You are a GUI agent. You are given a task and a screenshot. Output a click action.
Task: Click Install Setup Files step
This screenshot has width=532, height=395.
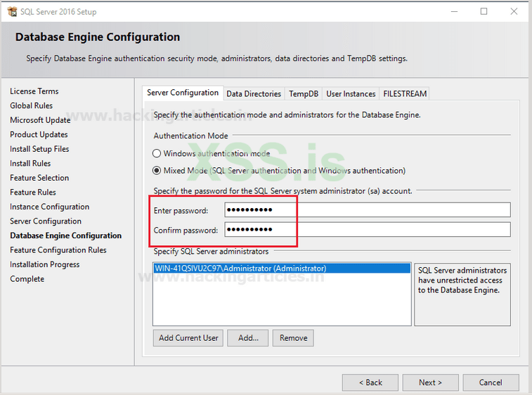39,149
